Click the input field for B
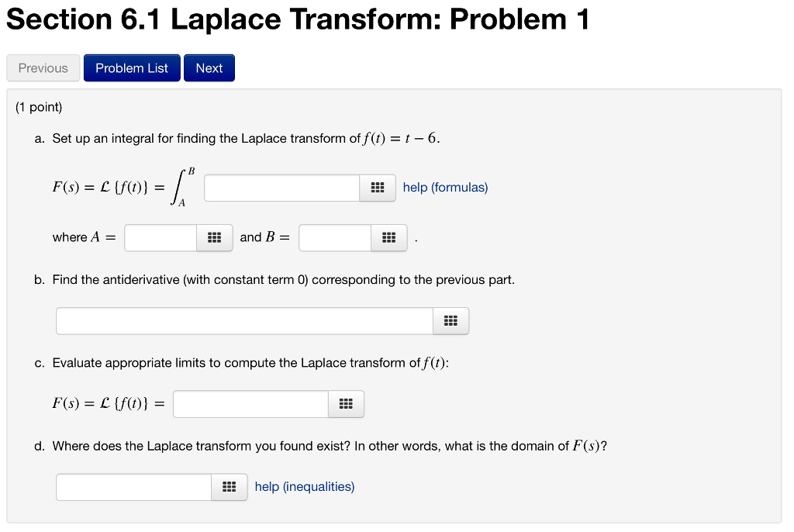Image resolution: width=794 pixels, height=532 pixels. [x=334, y=237]
